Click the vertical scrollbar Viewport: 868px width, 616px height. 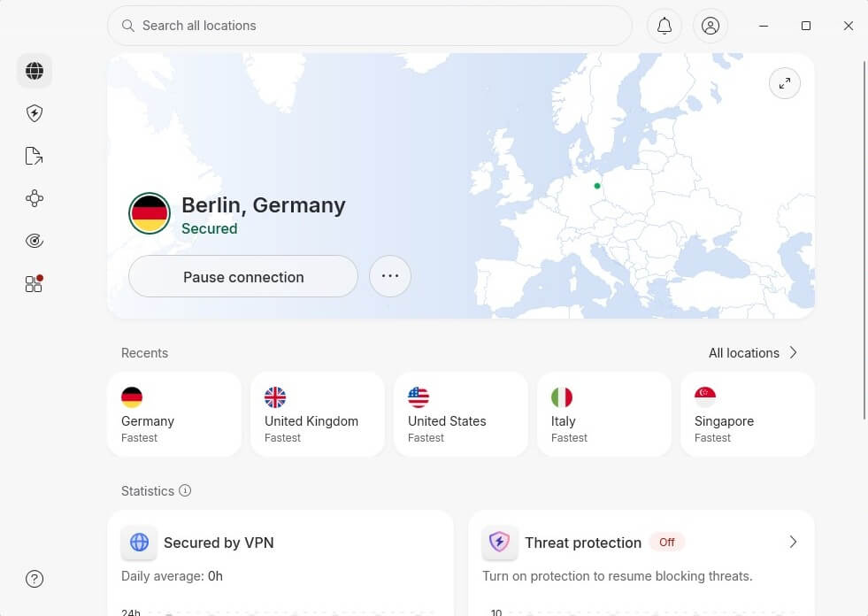click(864, 240)
